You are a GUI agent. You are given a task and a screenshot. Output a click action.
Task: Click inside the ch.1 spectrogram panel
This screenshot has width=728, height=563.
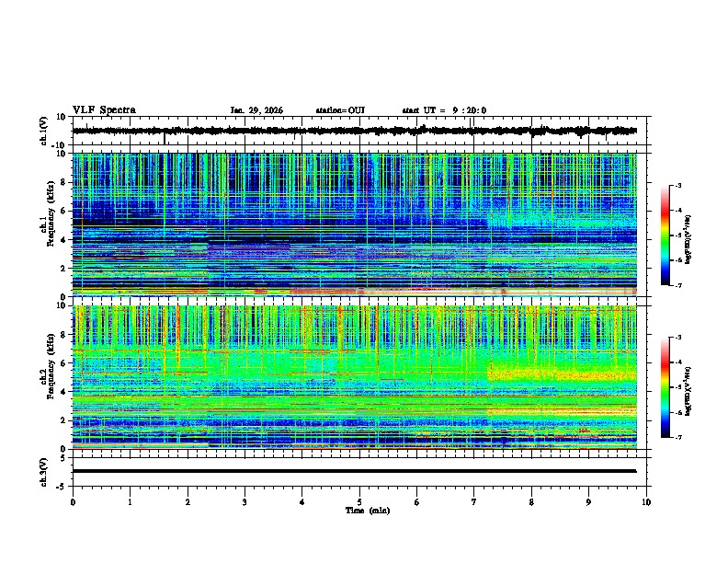click(355, 224)
